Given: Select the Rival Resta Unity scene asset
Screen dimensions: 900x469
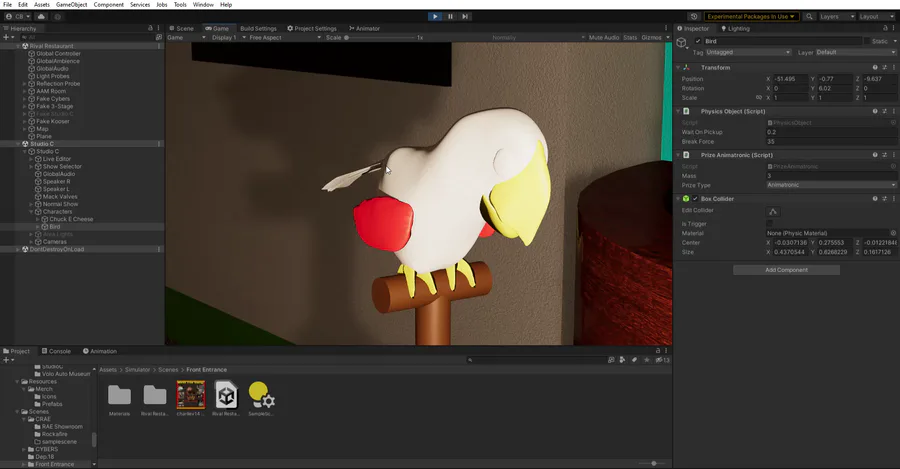Looking at the screenshot, I should coord(226,395).
